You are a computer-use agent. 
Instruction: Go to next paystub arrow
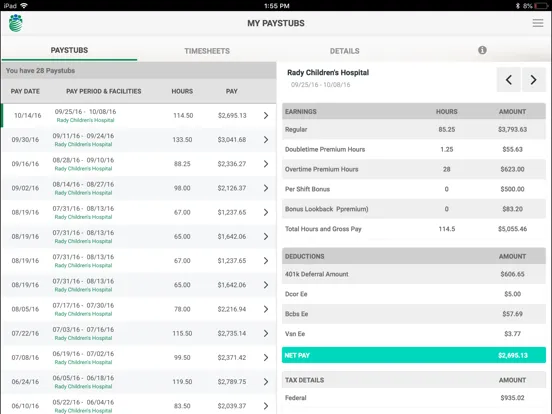point(534,80)
